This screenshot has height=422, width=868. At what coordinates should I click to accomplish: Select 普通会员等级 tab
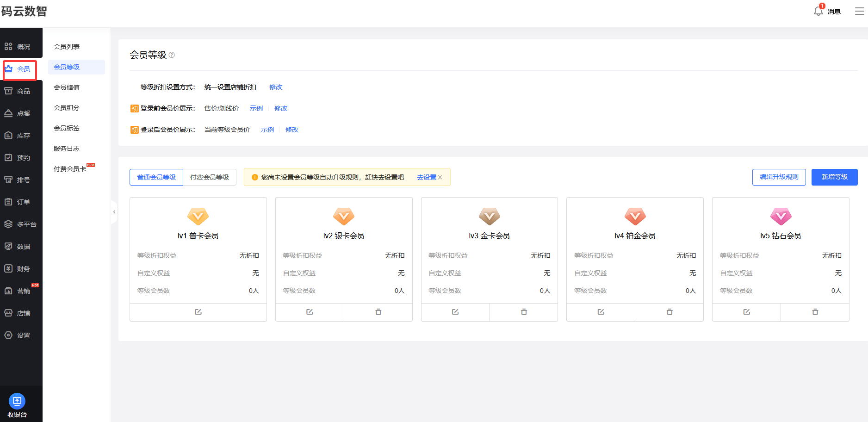coord(156,177)
